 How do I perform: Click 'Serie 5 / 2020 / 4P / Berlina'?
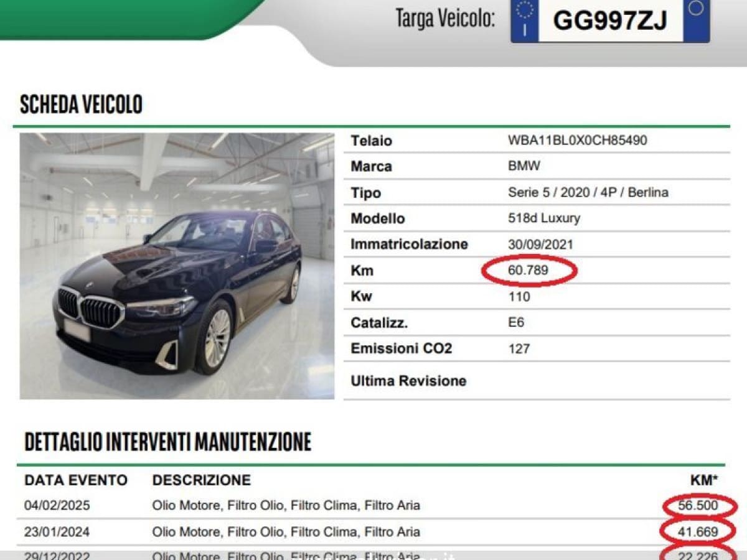point(588,193)
